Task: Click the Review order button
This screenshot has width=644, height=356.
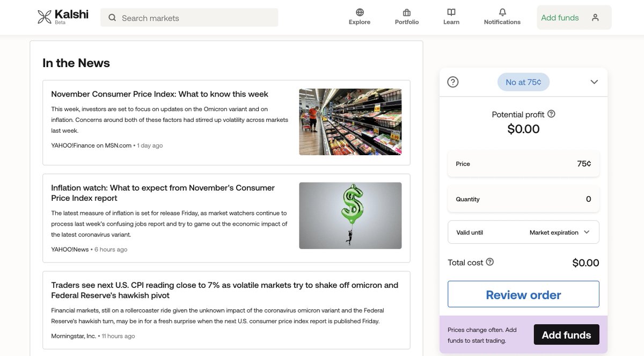Action: pos(523,295)
